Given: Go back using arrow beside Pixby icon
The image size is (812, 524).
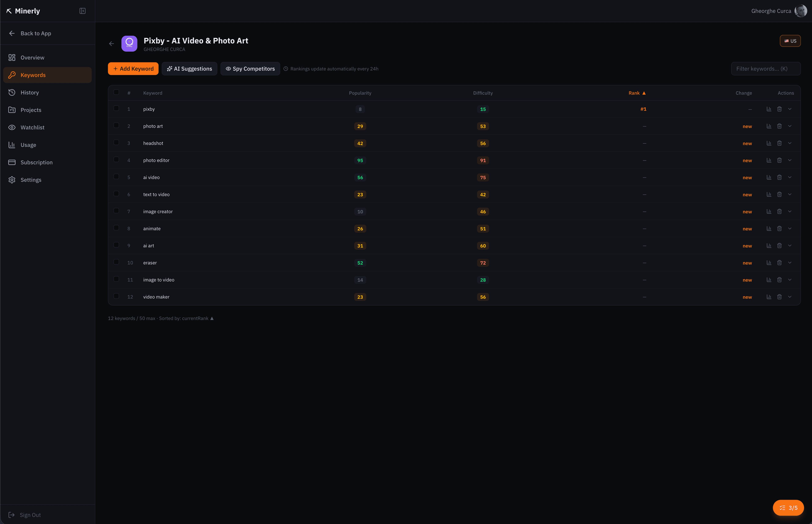Looking at the screenshot, I should [x=111, y=44].
